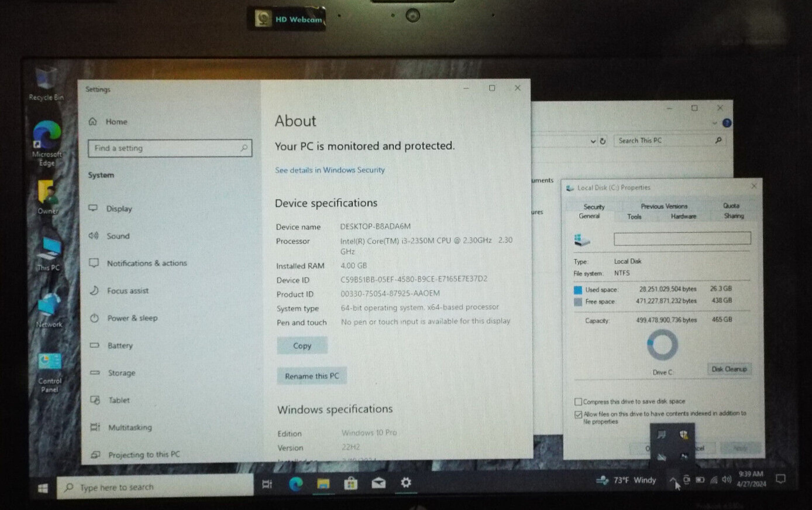The width and height of the screenshot is (812, 510).
Task: Open Projecting to this PC settings
Action: click(x=135, y=454)
